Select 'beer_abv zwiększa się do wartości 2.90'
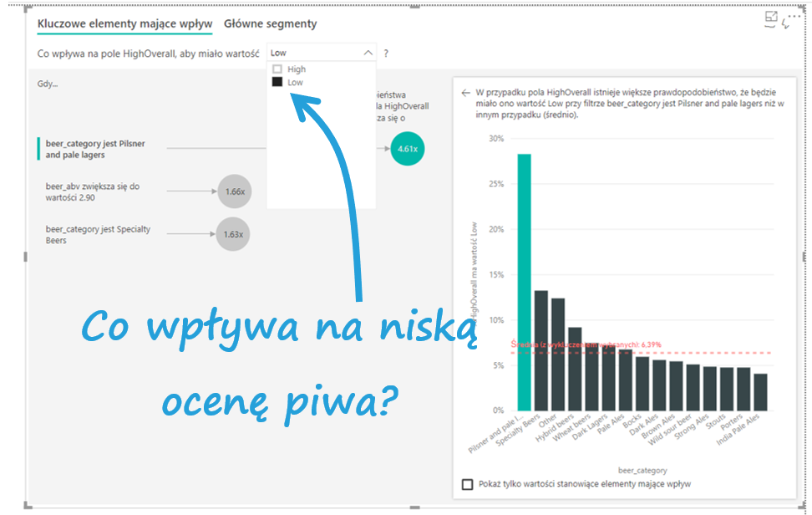The width and height of the screenshot is (812, 515). [93, 191]
